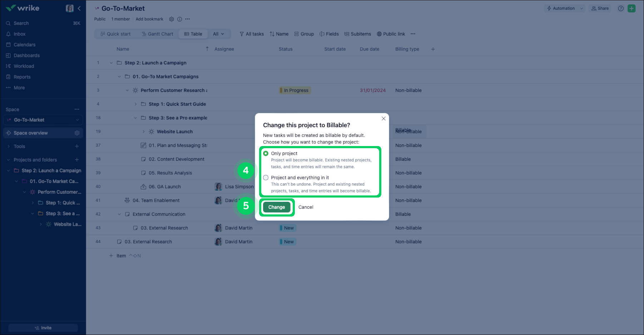Click due date 31/01/2024
The height and width of the screenshot is (335, 644).
[373, 91]
